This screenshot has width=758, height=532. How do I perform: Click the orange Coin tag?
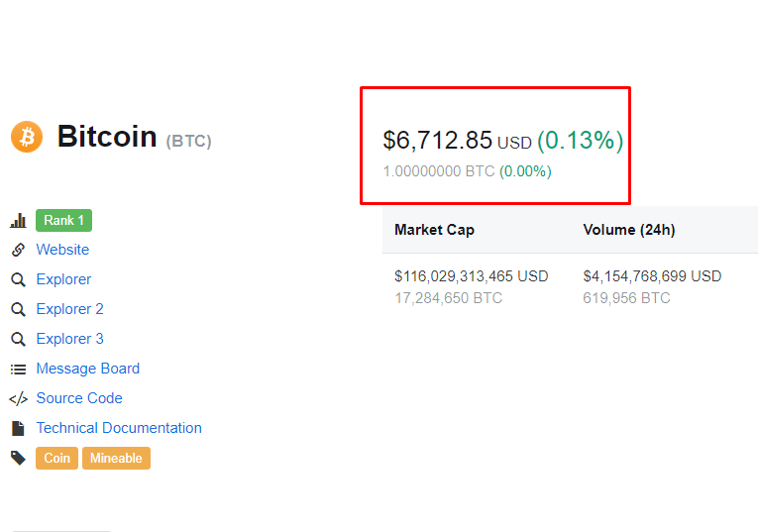pos(56,458)
